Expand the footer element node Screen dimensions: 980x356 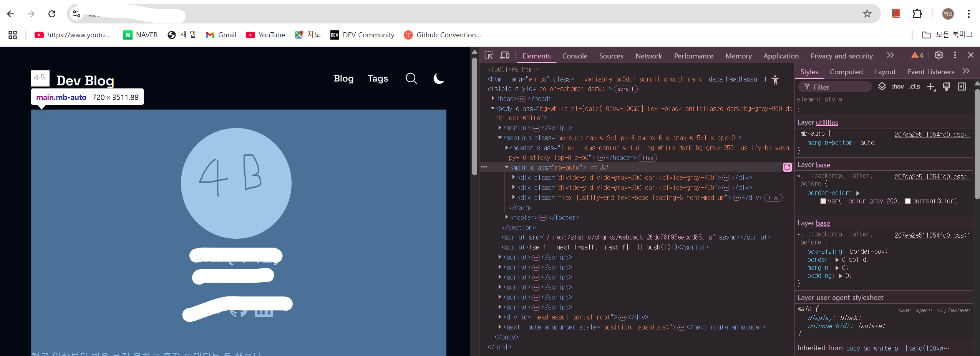point(507,218)
